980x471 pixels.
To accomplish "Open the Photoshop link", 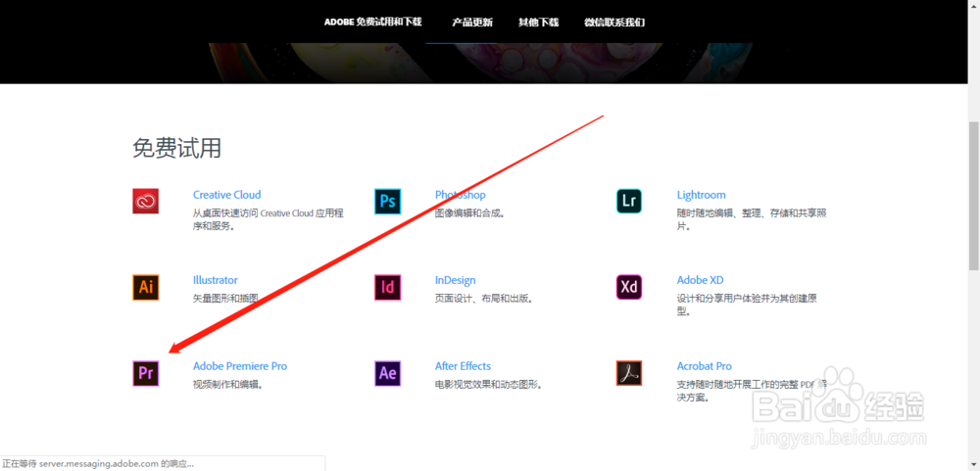I will [x=460, y=195].
